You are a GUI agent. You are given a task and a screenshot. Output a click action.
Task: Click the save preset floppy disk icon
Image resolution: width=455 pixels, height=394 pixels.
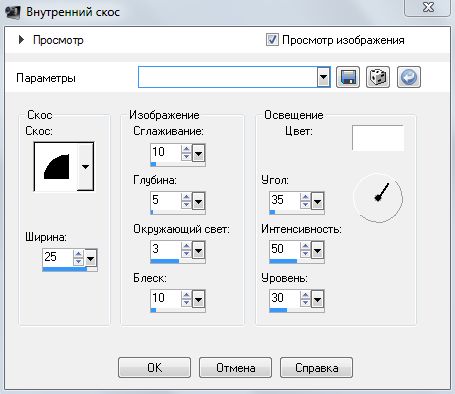point(348,77)
